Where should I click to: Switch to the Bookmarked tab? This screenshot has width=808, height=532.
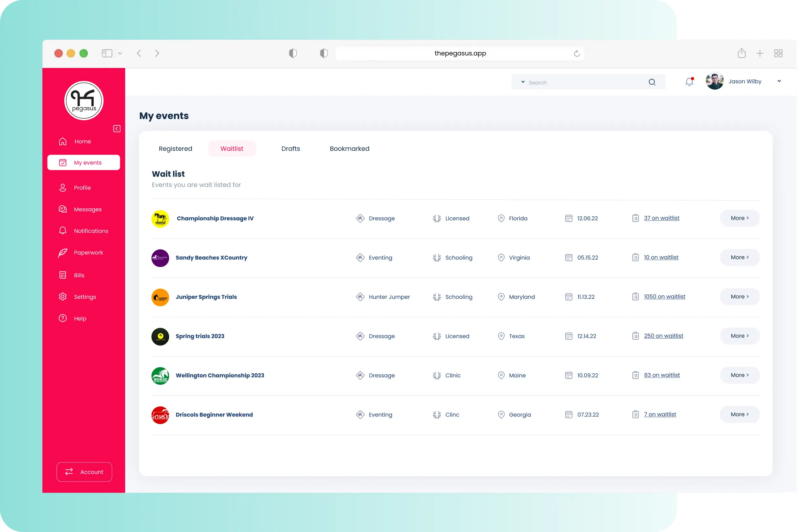coord(349,149)
